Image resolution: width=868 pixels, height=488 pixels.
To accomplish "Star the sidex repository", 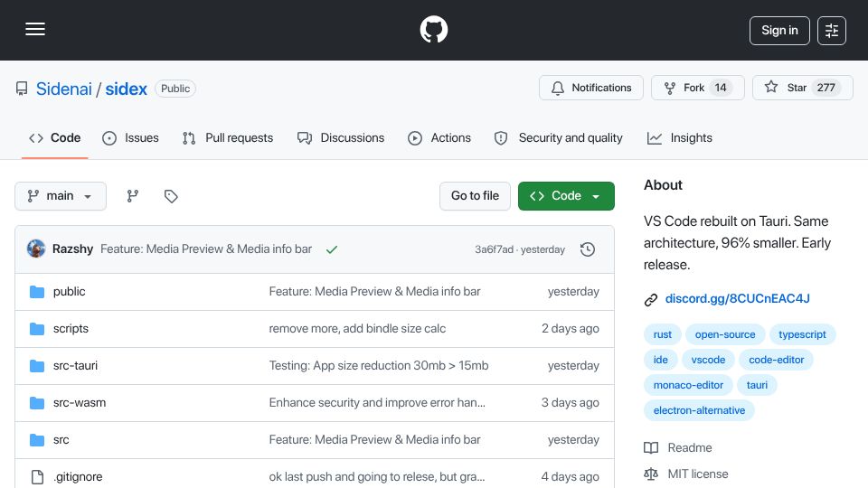I will 802,88.
